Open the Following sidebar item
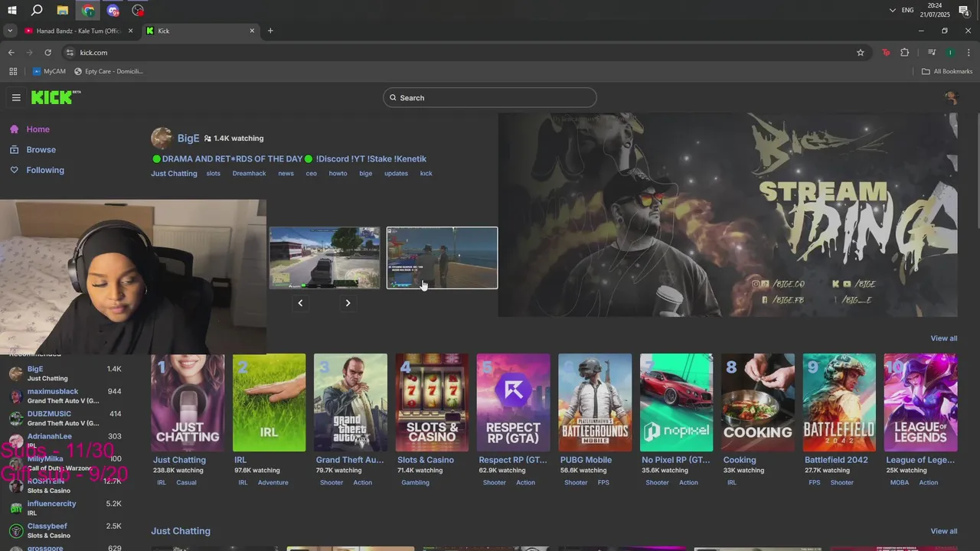Viewport: 980px width, 551px height. pos(45,170)
